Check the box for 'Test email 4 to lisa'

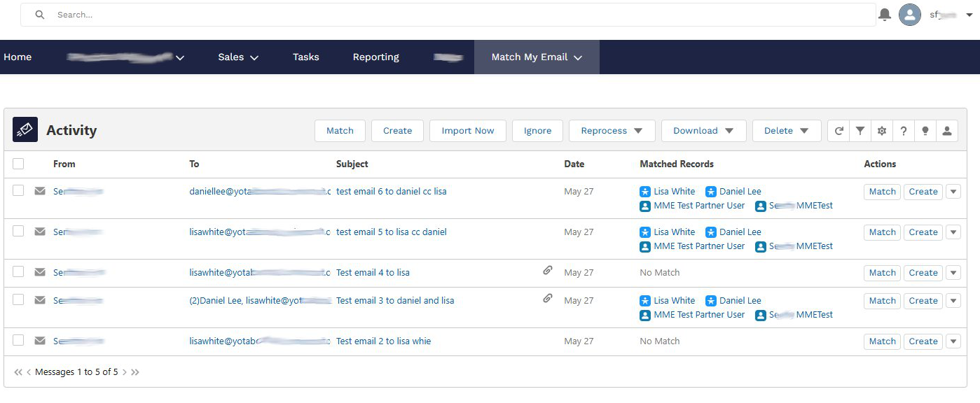click(x=18, y=271)
